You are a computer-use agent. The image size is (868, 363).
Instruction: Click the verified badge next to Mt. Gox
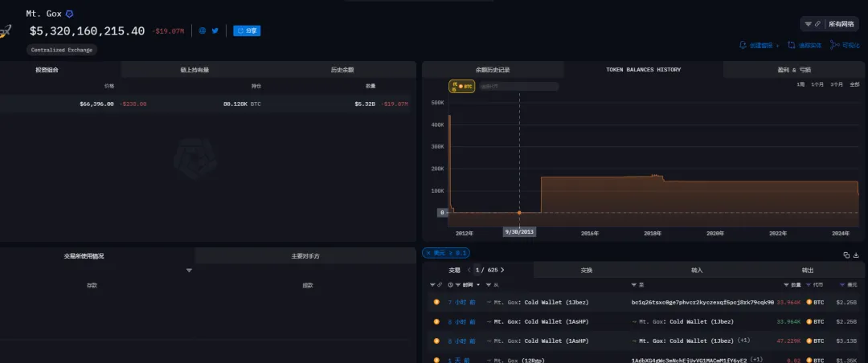coord(69,14)
